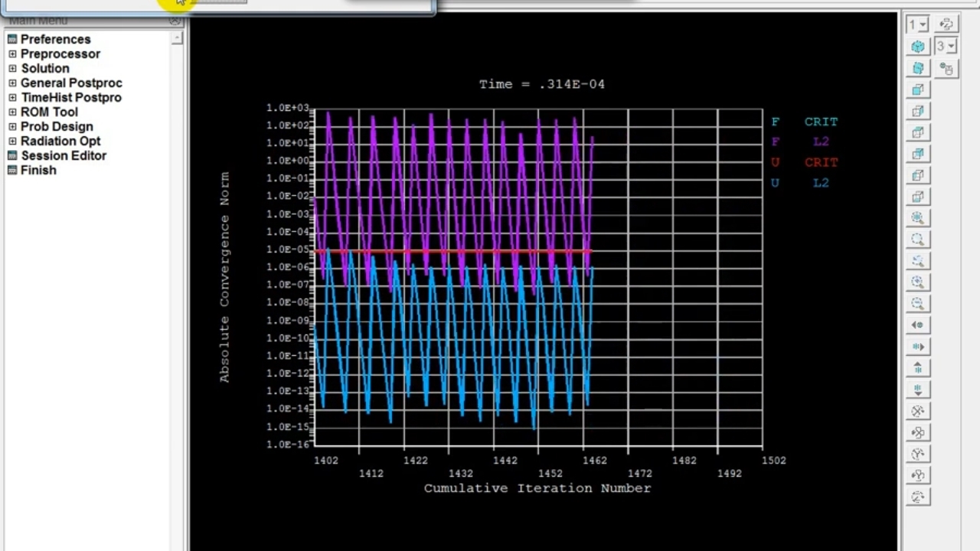This screenshot has width=980, height=551.
Task: Open the Session Editor
Action: pyautogui.click(x=63, y=155)
